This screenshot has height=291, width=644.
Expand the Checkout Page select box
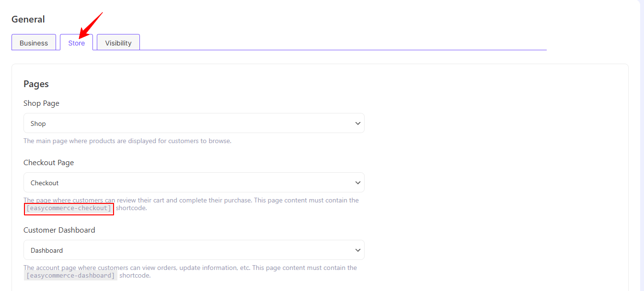(194, 183)
